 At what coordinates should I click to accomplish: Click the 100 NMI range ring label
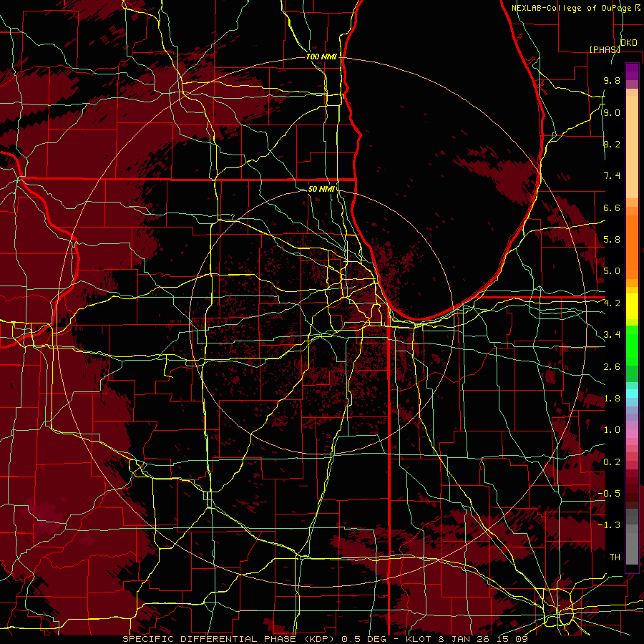pos(321,57)
